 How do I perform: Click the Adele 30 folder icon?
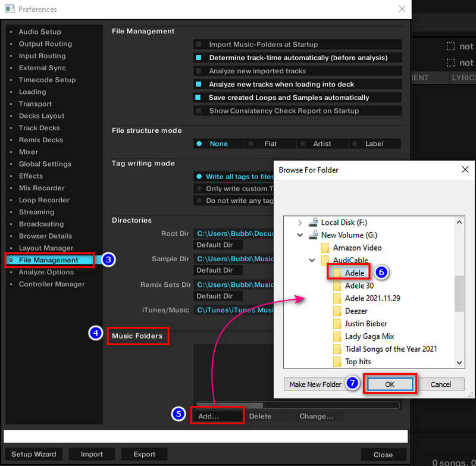pyautogui.click(x=337, y=286)
